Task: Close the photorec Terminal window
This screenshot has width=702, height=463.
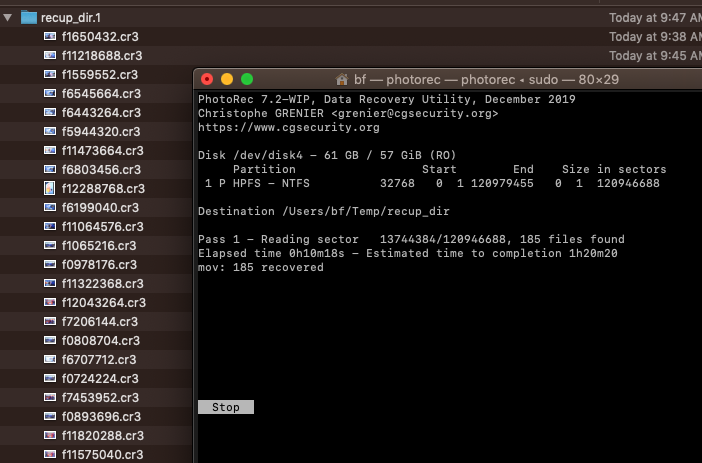Action: point(207,79)
